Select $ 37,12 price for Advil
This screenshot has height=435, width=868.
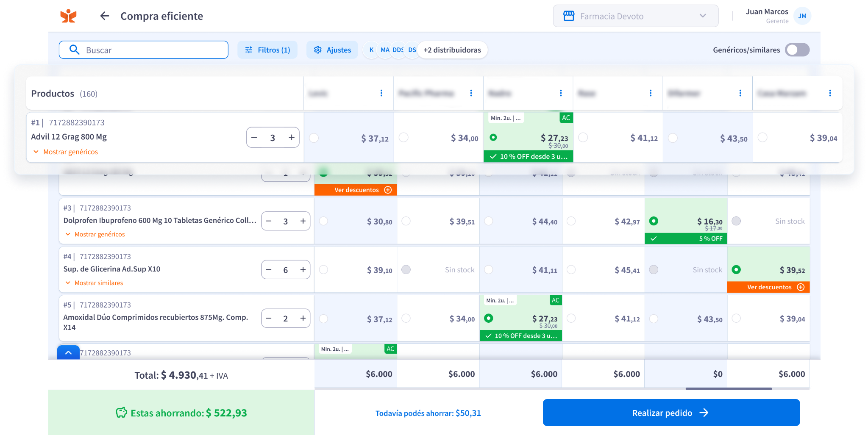click(x=314, y=138)
